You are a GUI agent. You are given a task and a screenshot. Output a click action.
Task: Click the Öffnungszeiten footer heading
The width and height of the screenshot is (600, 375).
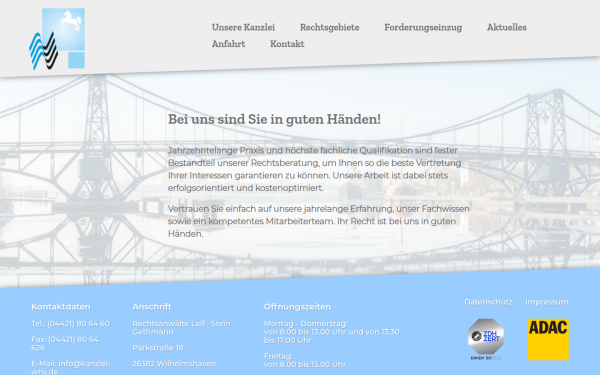[297, 307]
